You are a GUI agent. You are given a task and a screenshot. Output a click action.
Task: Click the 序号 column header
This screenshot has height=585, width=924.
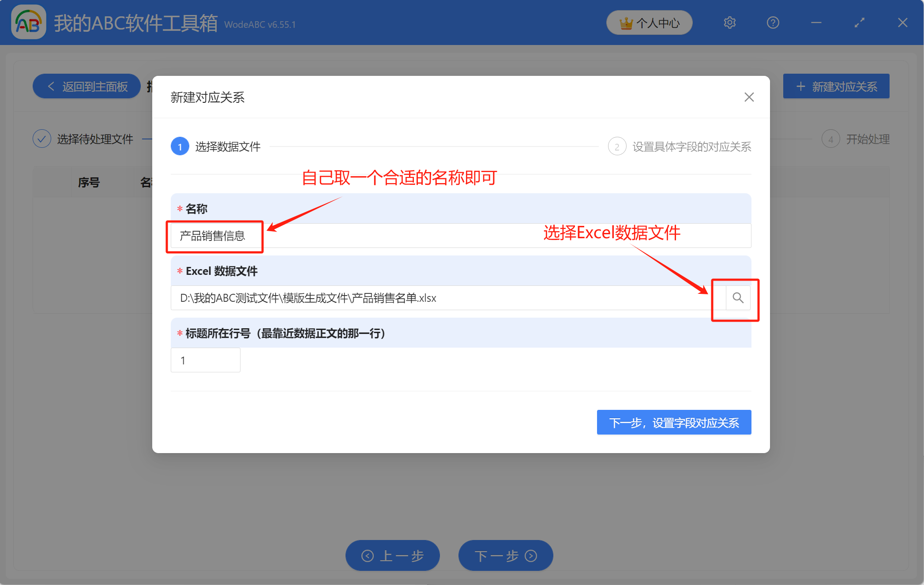88,182
